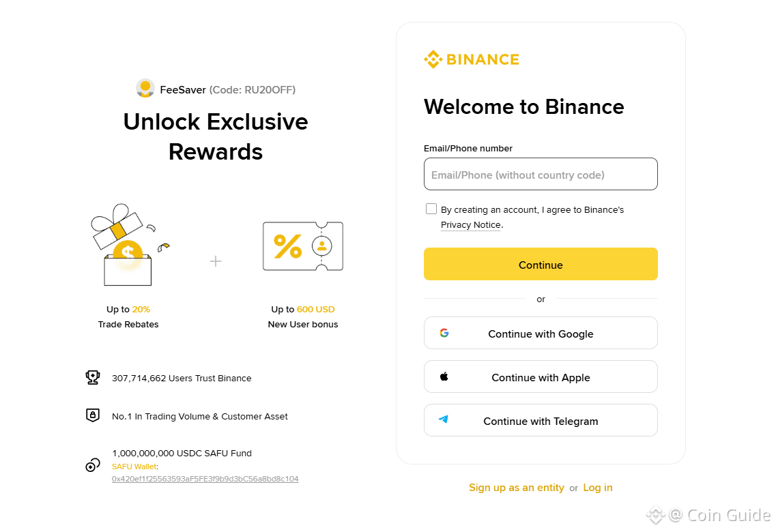This screenshot has height=532, width=776.
Task: Click the shield lock icon near Trading Volume
Action: pos(93,415)
